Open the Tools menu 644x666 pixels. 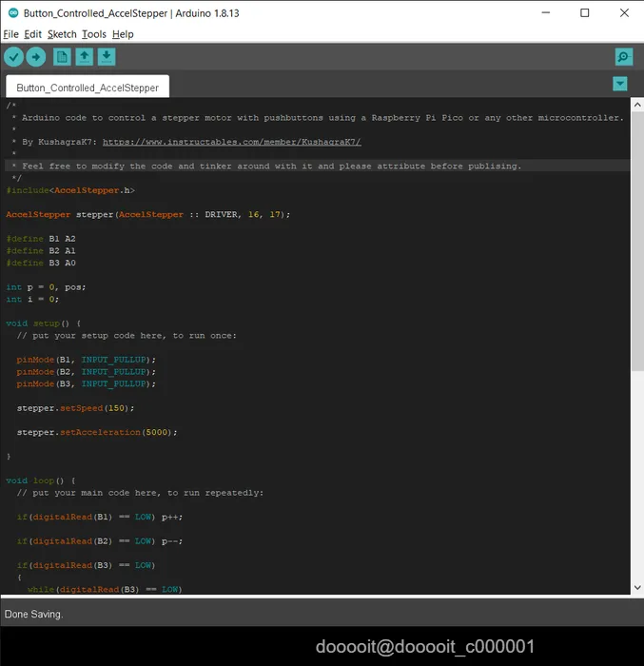(94, 34)
